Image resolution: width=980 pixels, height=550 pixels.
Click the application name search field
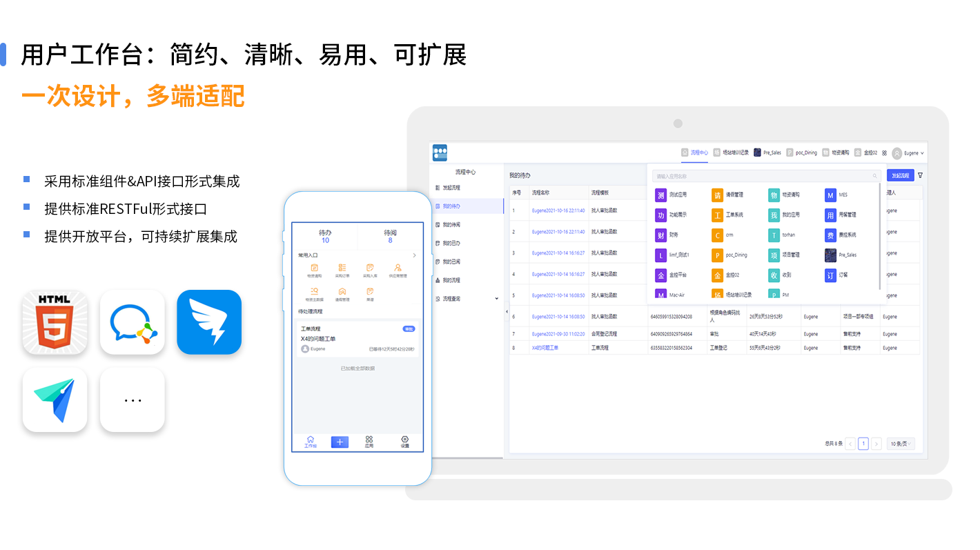[767, 176]
